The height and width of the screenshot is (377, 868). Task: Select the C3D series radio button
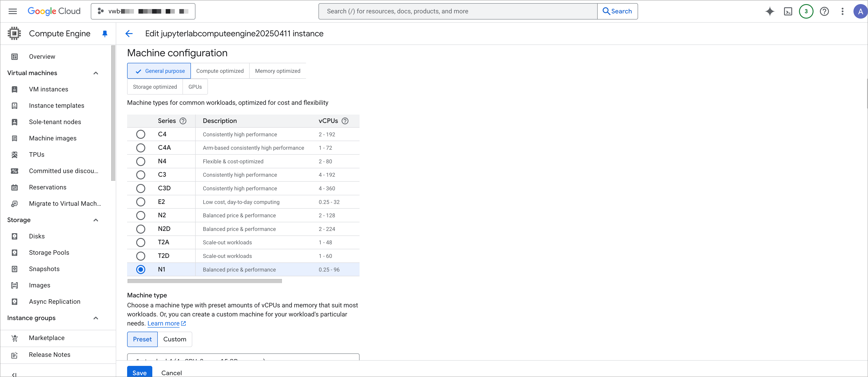[x=141, y=188]
